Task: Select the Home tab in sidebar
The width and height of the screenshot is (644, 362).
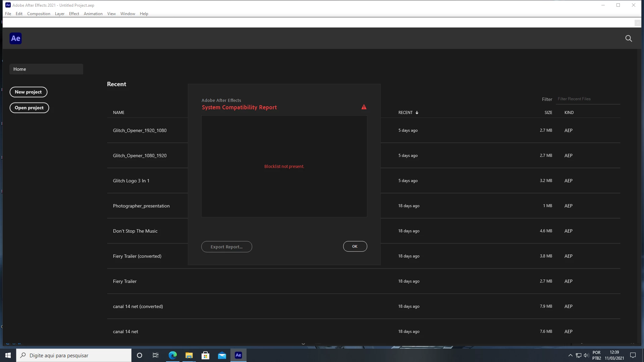Action: point(46,69)
